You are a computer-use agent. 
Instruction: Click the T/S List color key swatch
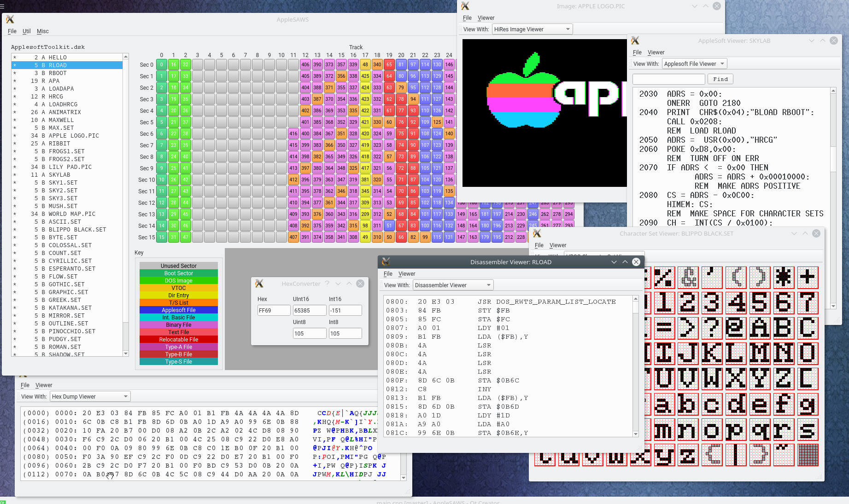[x=179, y=302]
